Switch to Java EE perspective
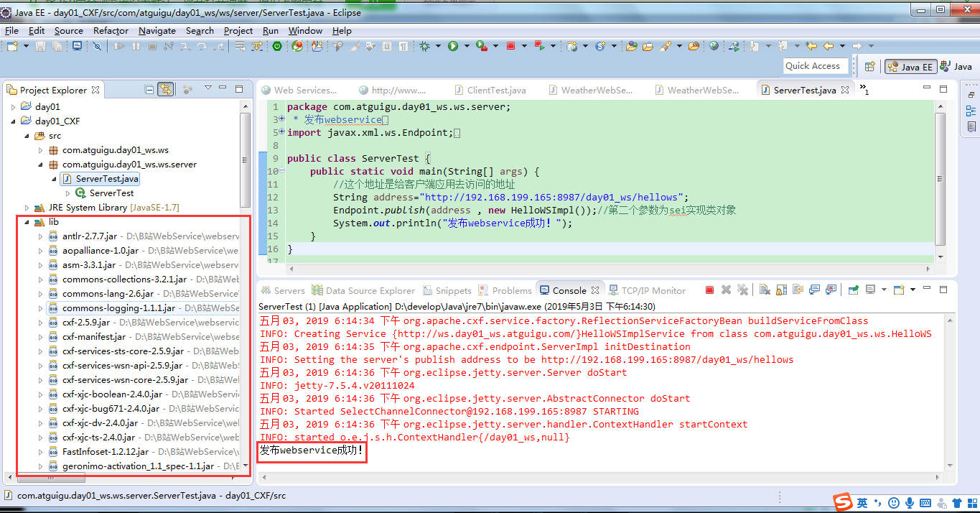Screen dimensions: 980x513 (x=910, y=66)
